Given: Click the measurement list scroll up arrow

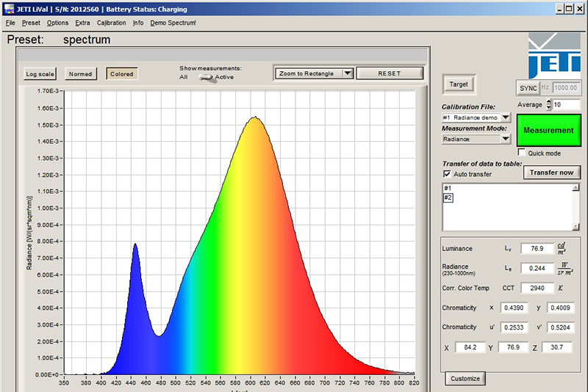Looking at the screenshot, I should pos(576,188).
